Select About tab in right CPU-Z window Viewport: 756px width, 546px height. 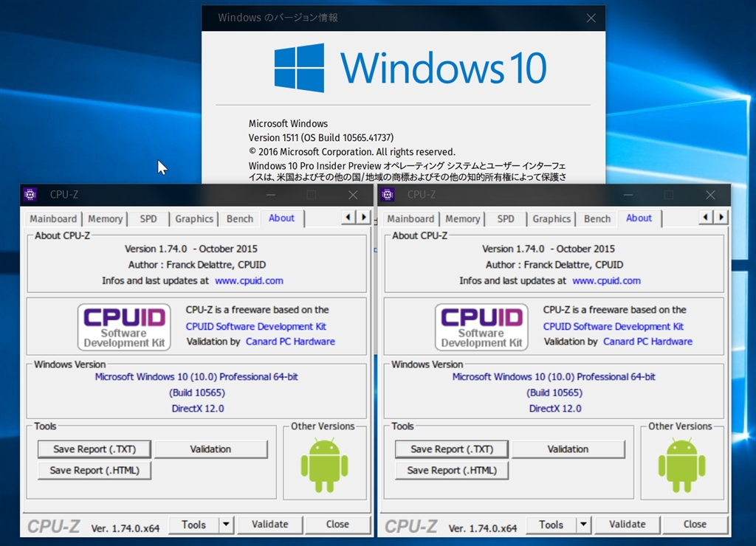(x=639, y=218)
